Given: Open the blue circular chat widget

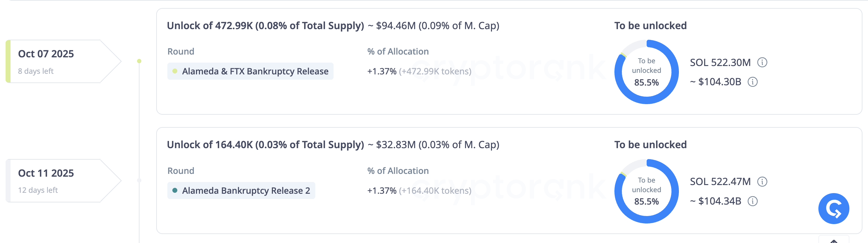Looking at the screenshot, I should pos(834,209).
